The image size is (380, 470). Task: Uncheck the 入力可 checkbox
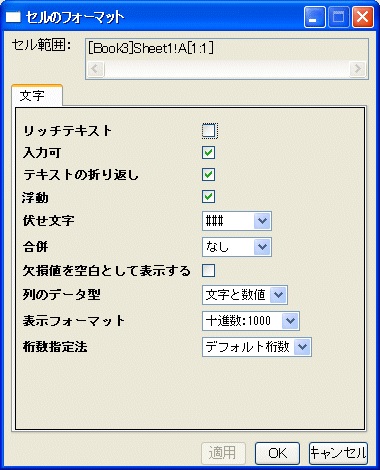coord(209,153)
